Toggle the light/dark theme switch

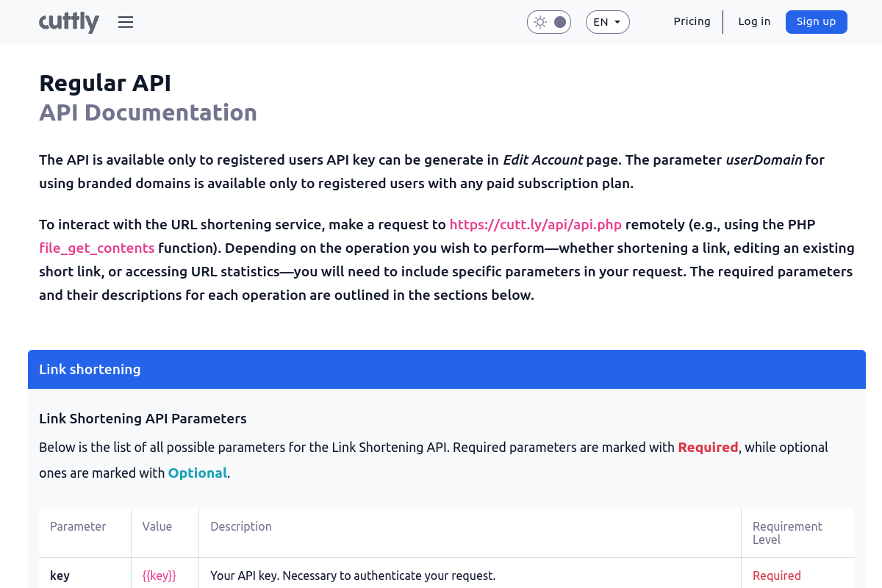click(x=549, y=22)
